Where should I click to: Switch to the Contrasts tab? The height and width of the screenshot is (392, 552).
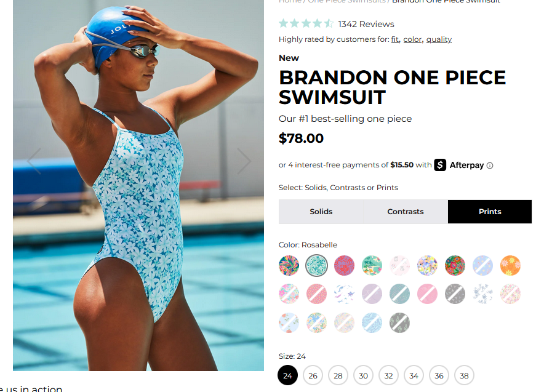click(406, 212)
